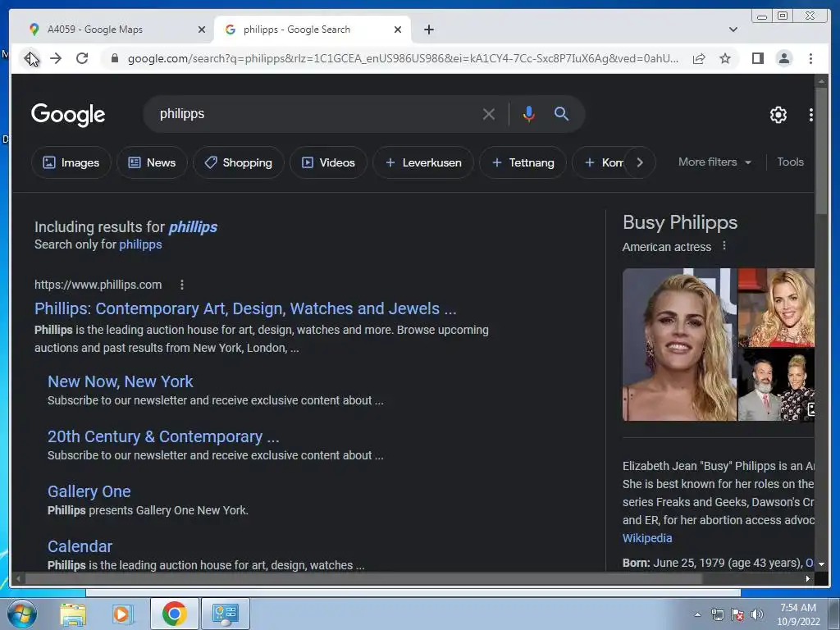Open the New Now, New York sitelink
Viewport: 840px width, 630px height.
click(x=120, y=381)
